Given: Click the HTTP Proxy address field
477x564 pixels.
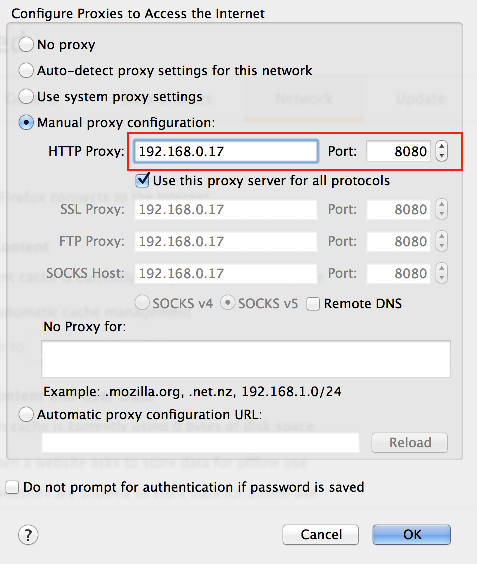Looking at the screenshot, I should tap(226, 151).
